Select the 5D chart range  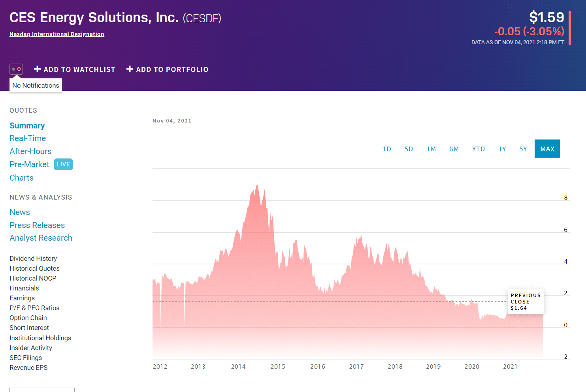pyautogui.click(x=409, y=149)
